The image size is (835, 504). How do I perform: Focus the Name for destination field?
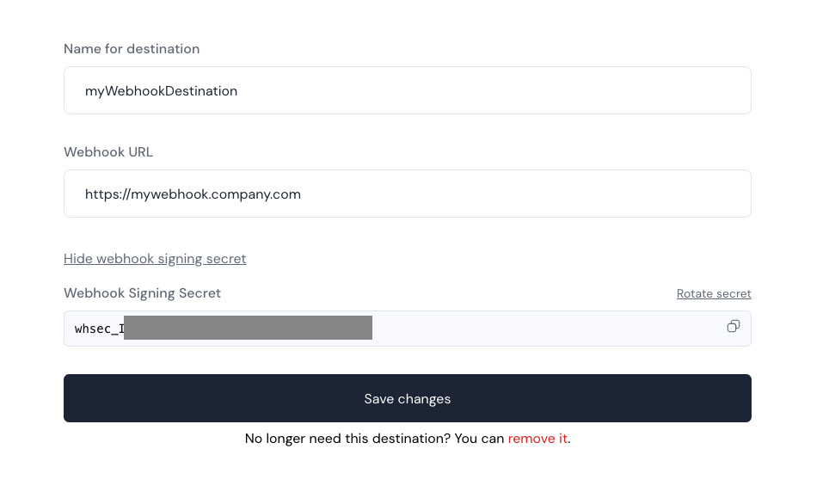pyautogui.click(x=408, y=90)
